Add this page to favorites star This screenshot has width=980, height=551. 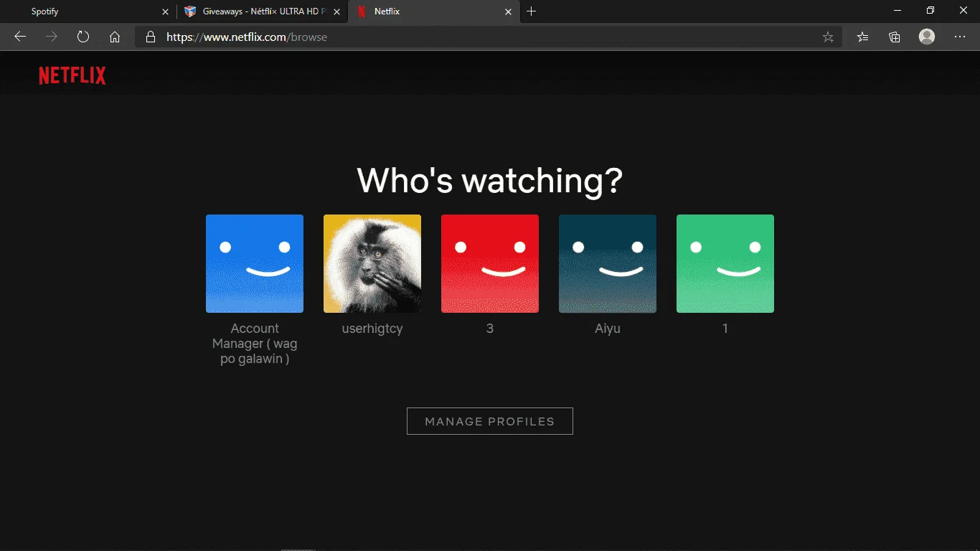coord(828,37)
